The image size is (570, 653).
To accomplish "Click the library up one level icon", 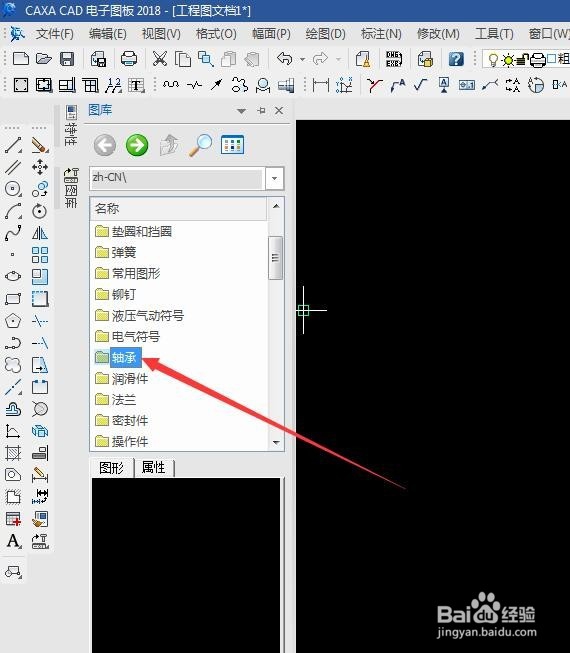I will click(169, 145).
